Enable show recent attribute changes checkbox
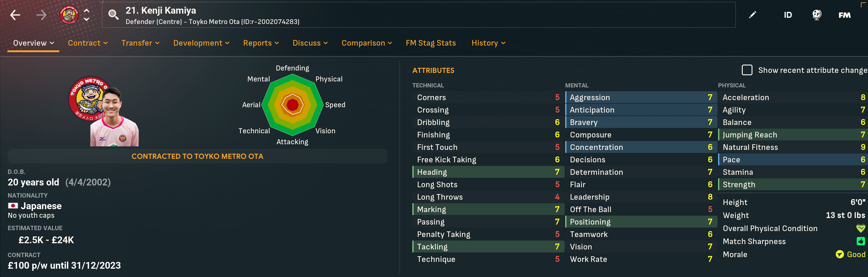 pyautogui.click(x=747, y=70)
